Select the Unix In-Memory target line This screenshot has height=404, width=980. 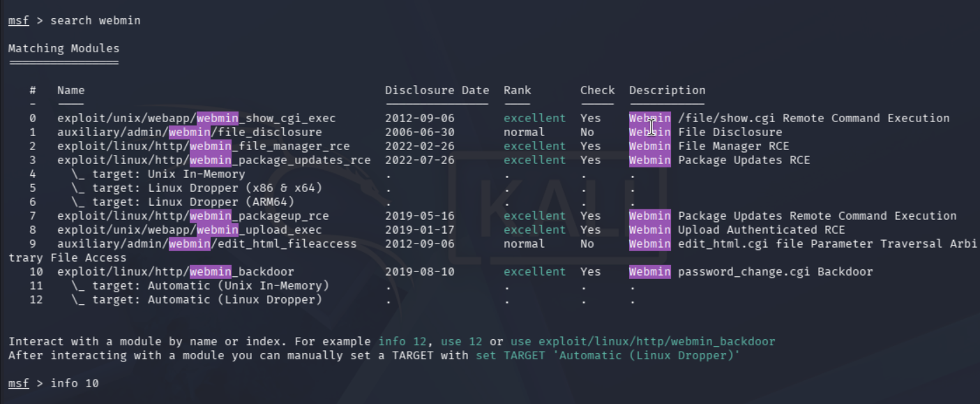(158, 174)
